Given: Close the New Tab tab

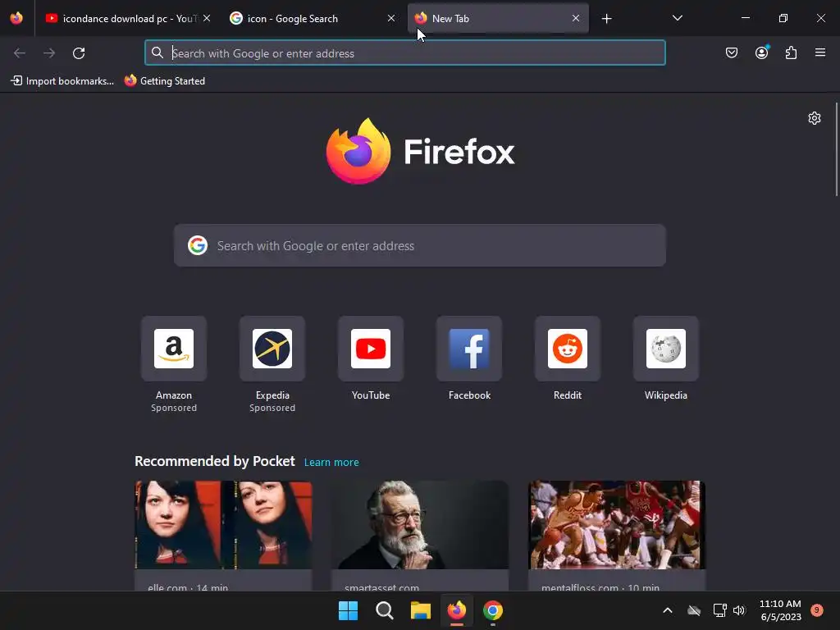Looking at the screenshot, I should click(x=575, y=18).
